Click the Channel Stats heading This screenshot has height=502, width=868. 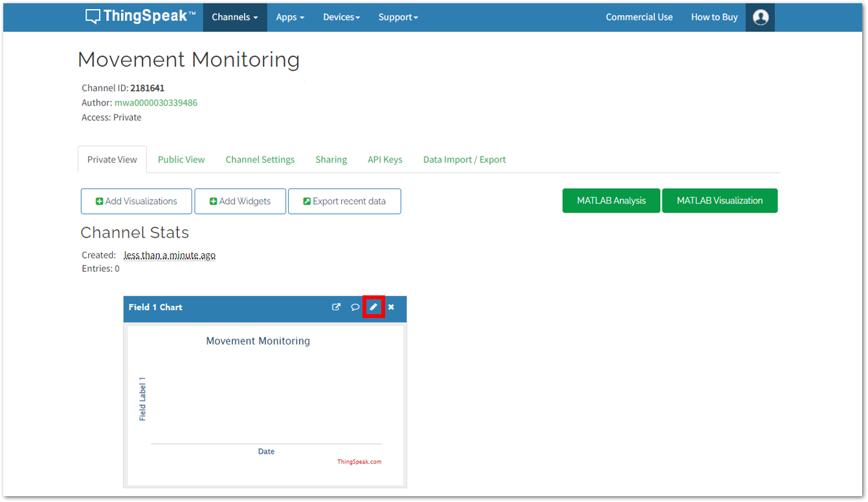coord(135,233)
